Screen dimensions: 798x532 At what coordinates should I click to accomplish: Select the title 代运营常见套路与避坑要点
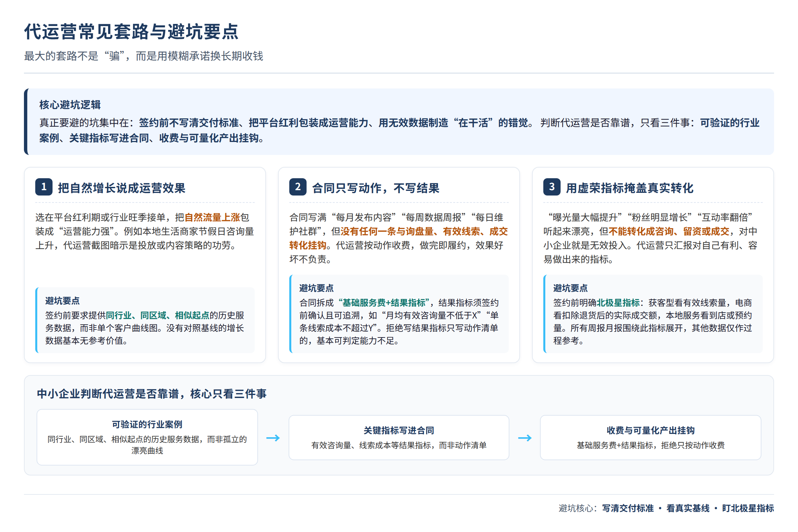pos(132,32)
